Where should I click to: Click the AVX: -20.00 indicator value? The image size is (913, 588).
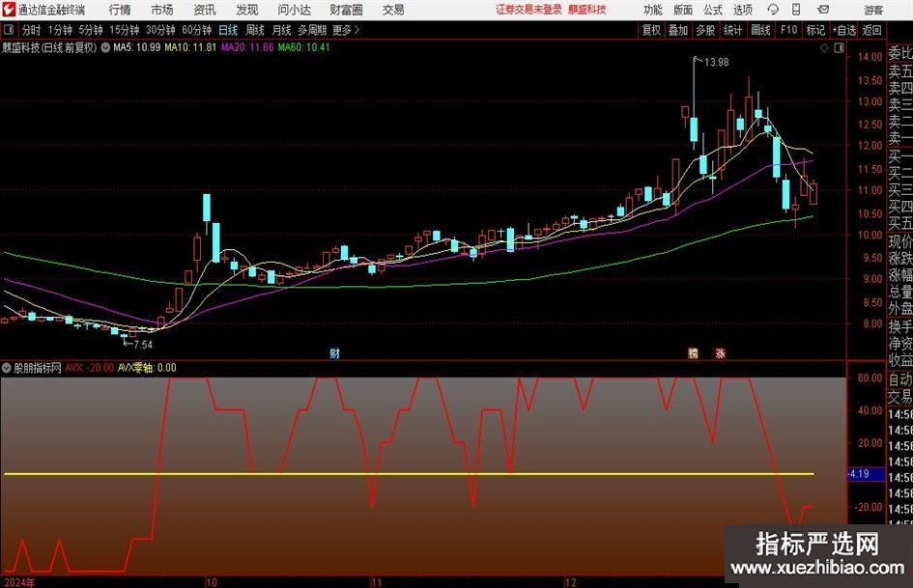click(x=89, y=368)
